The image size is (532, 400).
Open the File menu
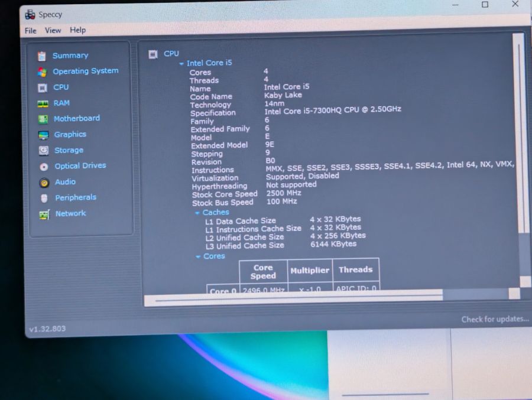30,31
